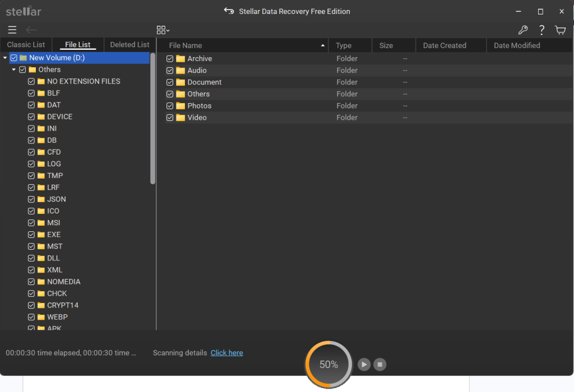Click the Photos folder icon
Viewport: 574px width, 392px height.
(x=180, y=106)
